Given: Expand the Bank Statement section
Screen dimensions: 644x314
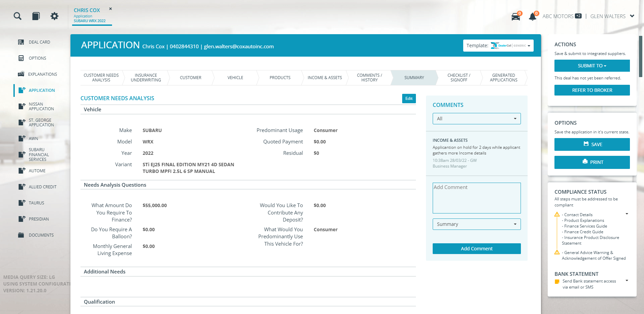Looking at the screenshot, I should pos(627,281).
